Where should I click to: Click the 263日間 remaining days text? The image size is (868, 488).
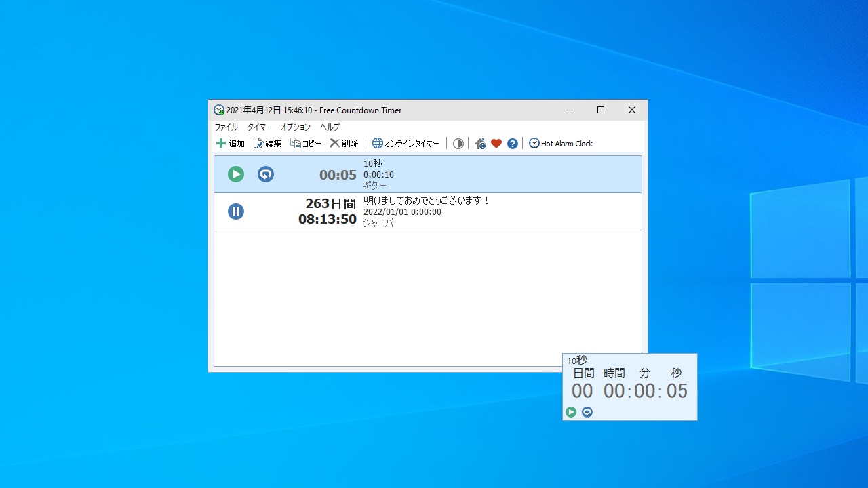331,203
